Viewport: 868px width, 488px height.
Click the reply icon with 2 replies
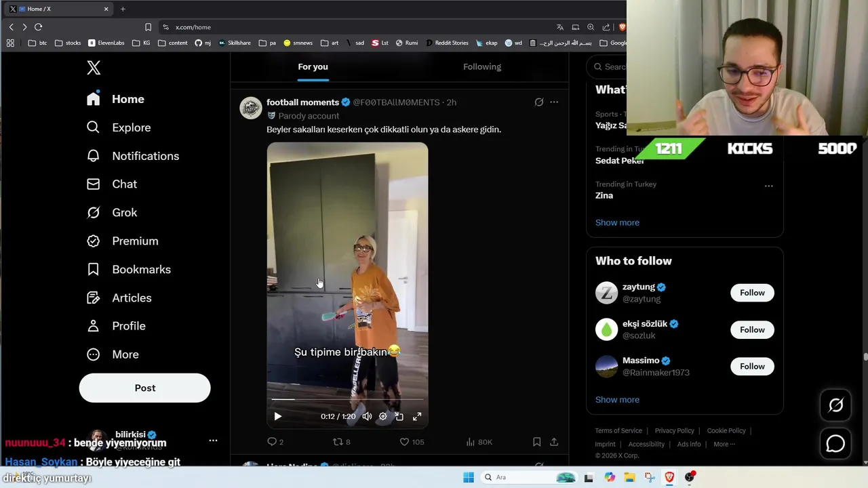[x=275, y=442]
